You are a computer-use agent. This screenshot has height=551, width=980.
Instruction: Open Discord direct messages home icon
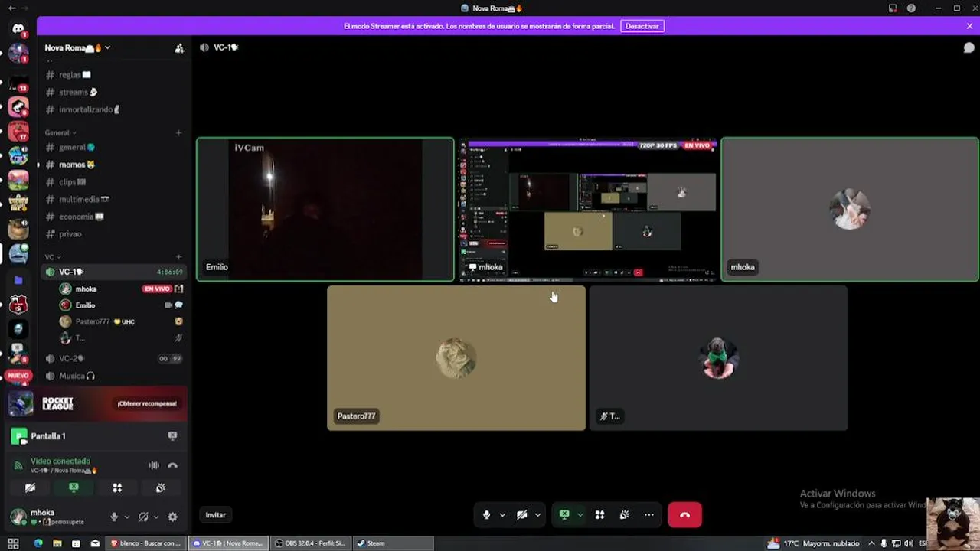point(18,29)
